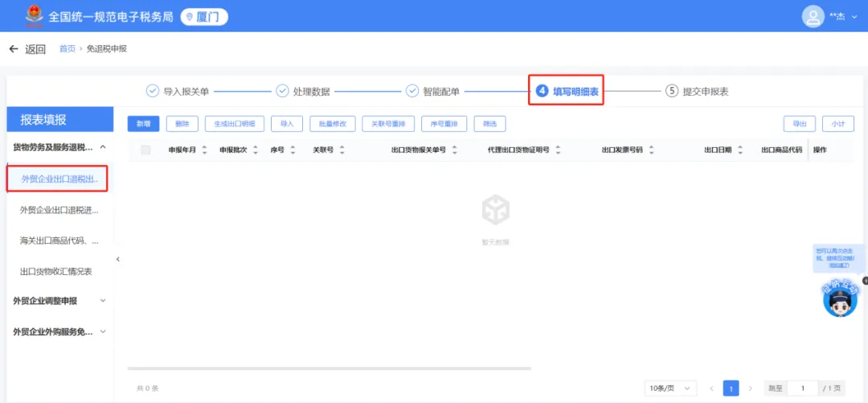Image resolution: width=868 pixels, height=403 pixels.
Task: Sort by 出口日期 column arrows
Action: [x=740, y=150]
